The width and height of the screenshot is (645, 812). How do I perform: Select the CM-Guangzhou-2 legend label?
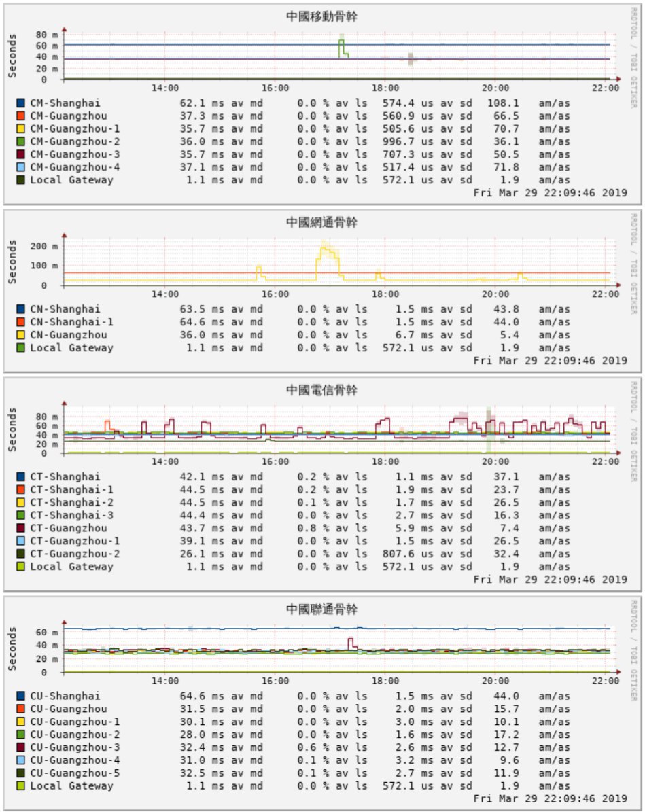coord(75,141)
